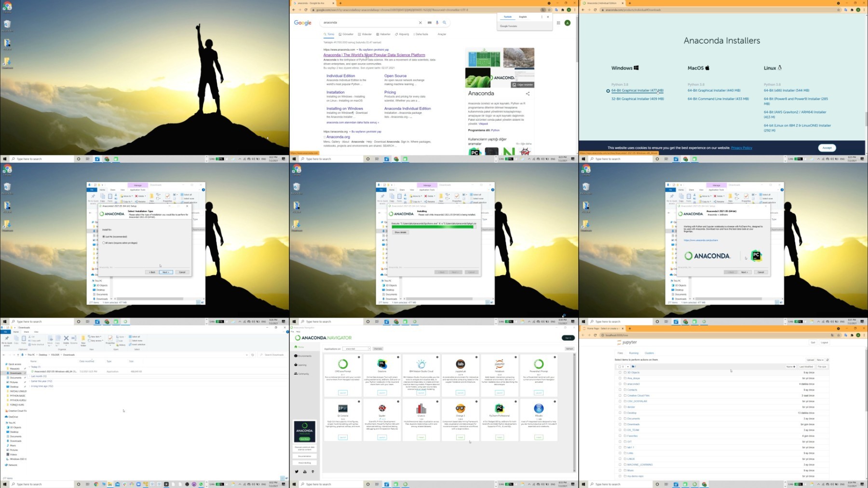Switch to the Clusters tab in Jupyter
Image resolution: width=868 pixels, height=488 pixels.
coord(650,353)
